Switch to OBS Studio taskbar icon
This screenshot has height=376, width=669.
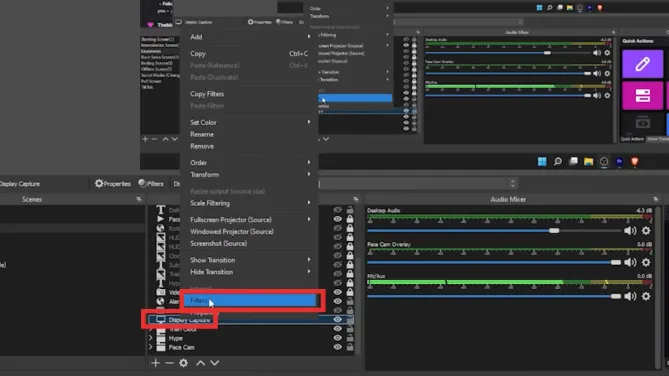[604, 161]
